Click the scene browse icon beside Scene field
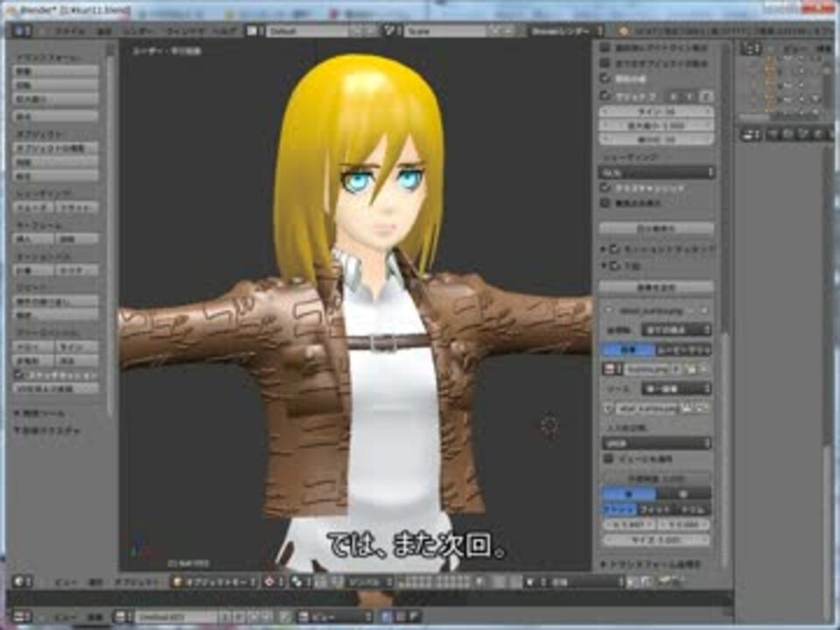The height and width of the screenshot is (630, 840). pyautogui.click(x=390, y=31)
